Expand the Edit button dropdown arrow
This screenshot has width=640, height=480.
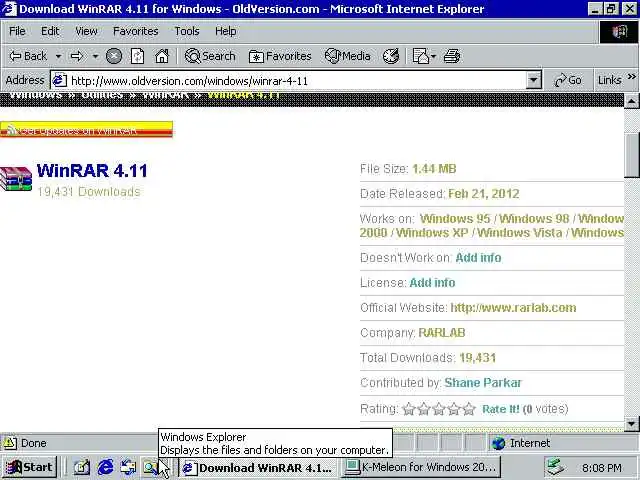coord(433,56)
